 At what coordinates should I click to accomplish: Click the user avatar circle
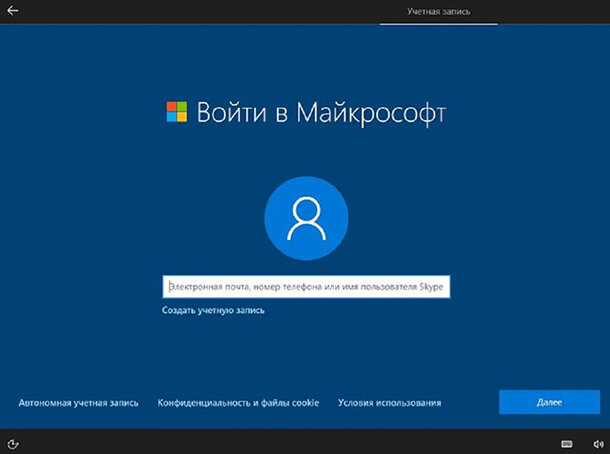coord(306,218)
